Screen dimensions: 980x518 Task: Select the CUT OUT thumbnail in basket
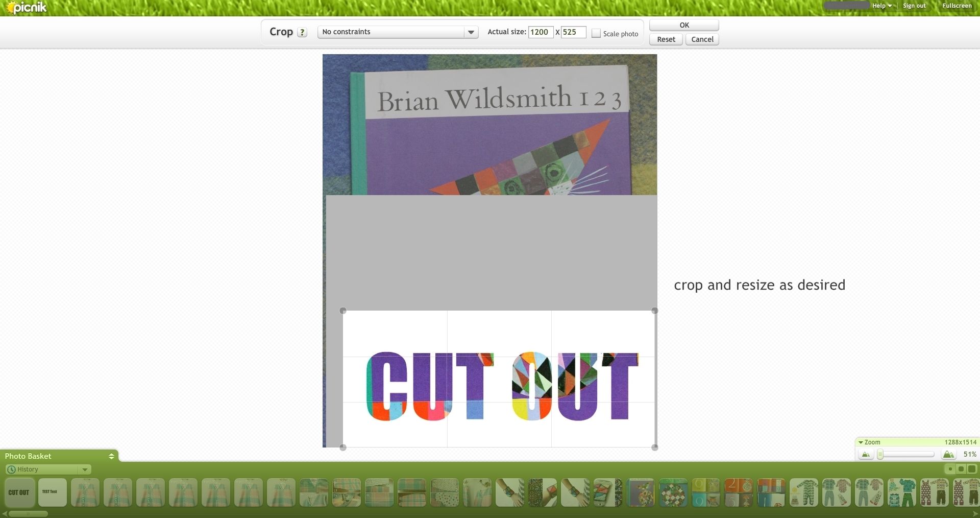[x=19, y=492]
